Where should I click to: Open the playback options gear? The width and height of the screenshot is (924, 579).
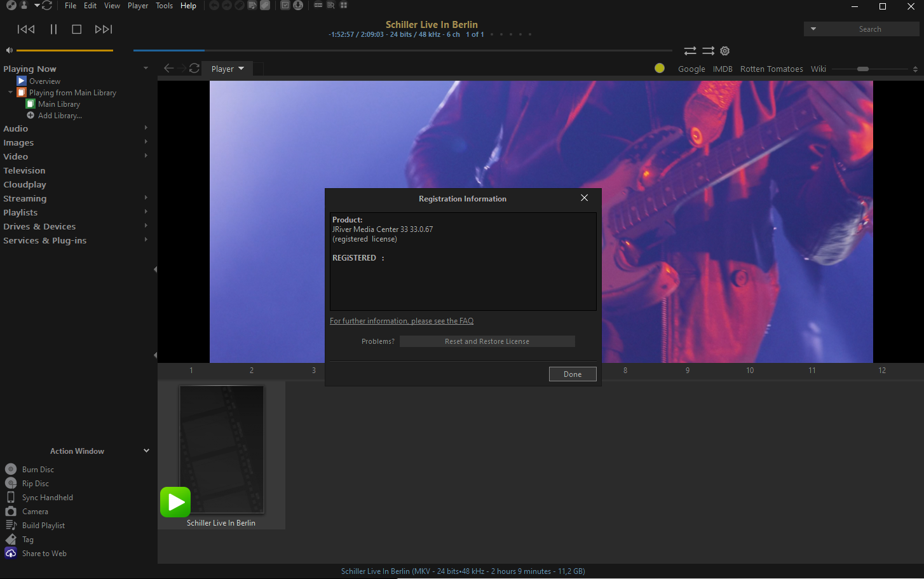(x=724, y=51)
